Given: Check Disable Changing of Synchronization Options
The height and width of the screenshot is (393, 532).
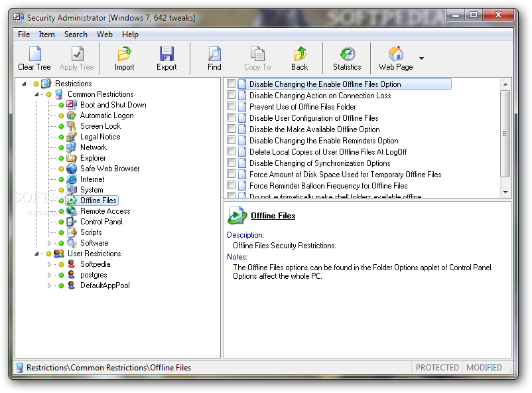Looking at the screenshot, I should coord(232,163).
